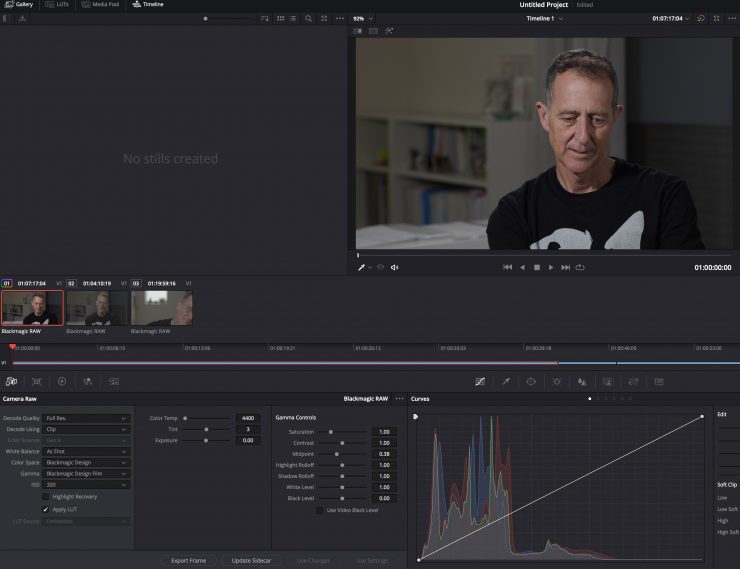Uncheck Apply LUT

(x=45, y=509)
